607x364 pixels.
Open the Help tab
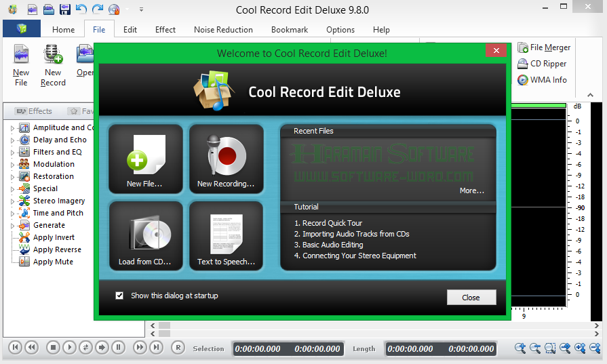381,30
